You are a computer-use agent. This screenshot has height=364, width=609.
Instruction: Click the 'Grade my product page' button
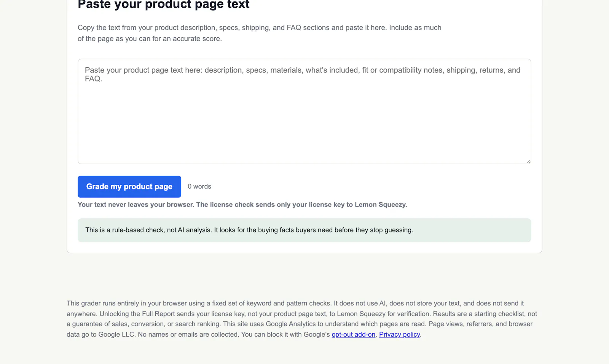129,187
